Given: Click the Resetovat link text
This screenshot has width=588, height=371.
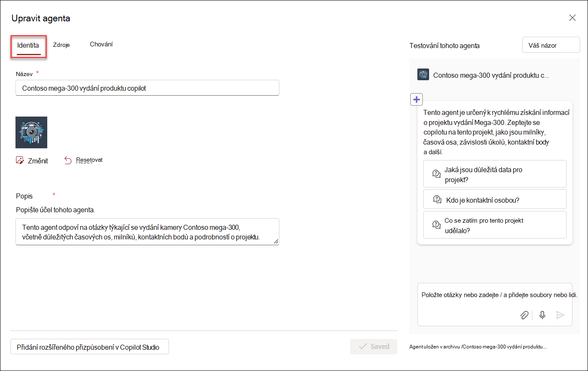Looking at the screenshot, I should pos(89,160).
